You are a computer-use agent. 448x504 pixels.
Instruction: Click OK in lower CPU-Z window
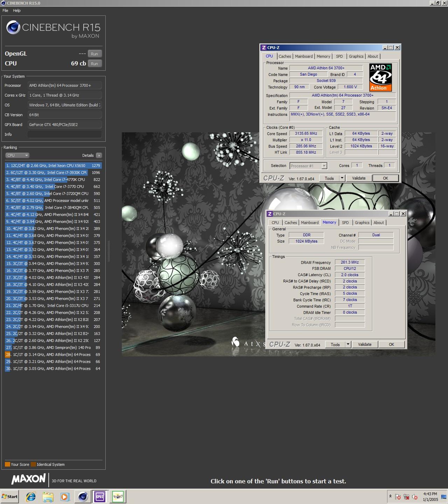point(391,345)
